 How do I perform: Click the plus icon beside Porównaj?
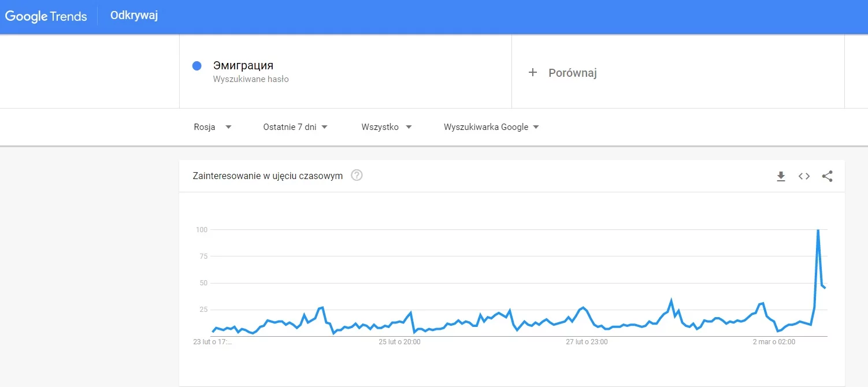pos(533,73)
